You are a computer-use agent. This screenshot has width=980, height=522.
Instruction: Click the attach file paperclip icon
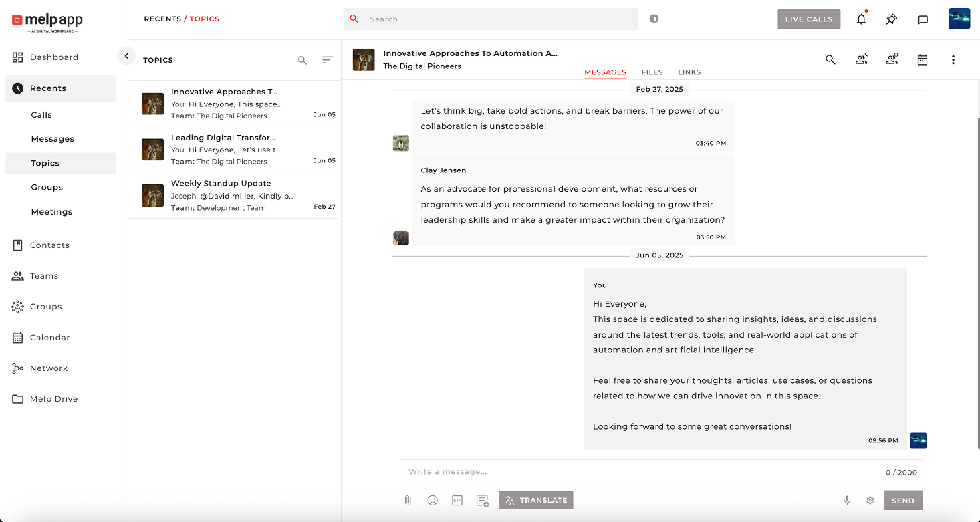click(408, 500)
